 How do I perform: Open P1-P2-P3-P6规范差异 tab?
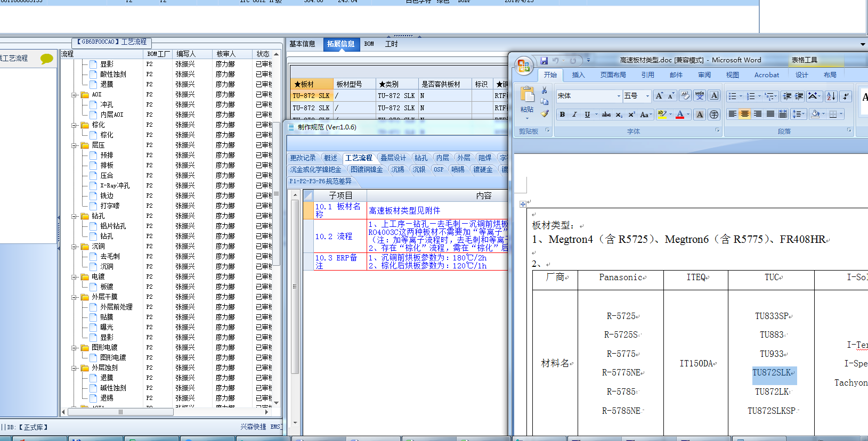pos(320,182)
